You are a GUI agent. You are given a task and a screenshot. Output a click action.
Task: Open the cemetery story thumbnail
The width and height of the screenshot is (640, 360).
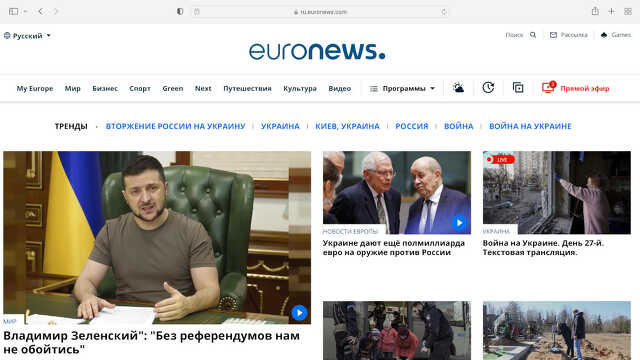[x=557, y=331]
